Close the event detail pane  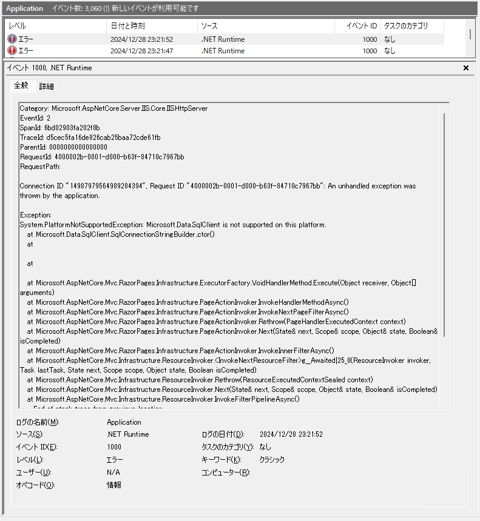466,68
